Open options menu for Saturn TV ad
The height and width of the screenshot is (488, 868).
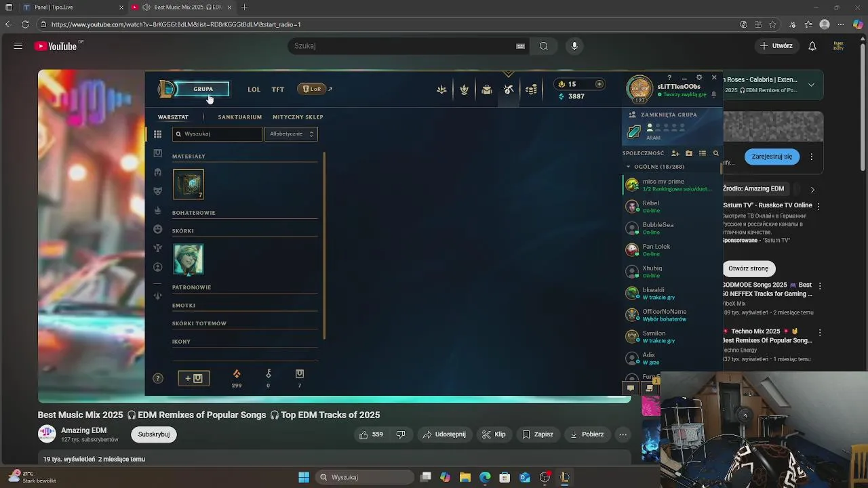[x=818, y=206]
